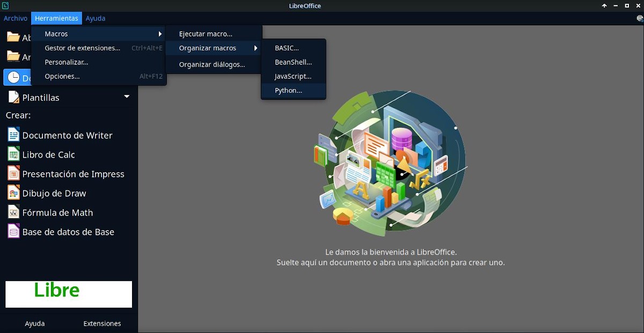Create a Presentación de Impress
This screenshot has width=644, height=333.
pos(73,174)
